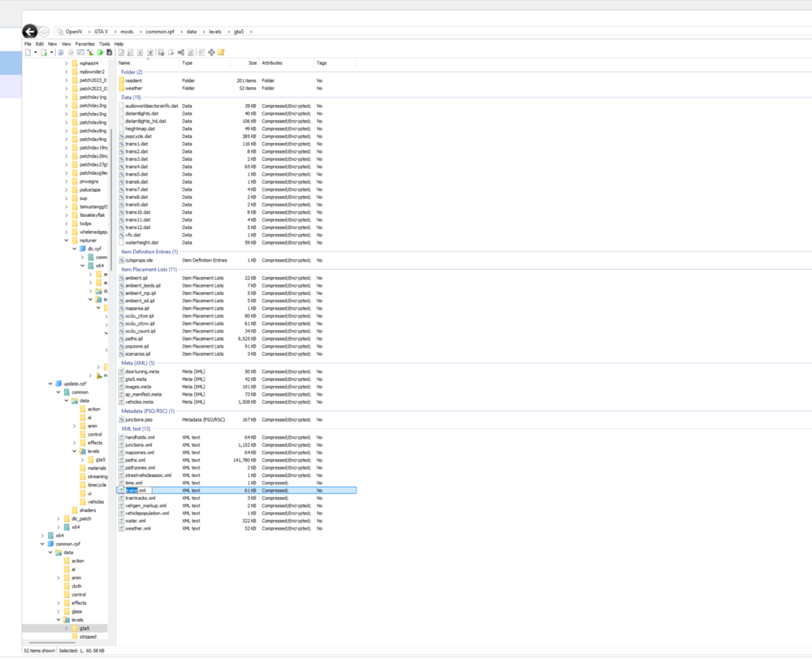Click the blue globe toolbar icon
This screenshot has height=659, width=812.
(x=63, y=52)
